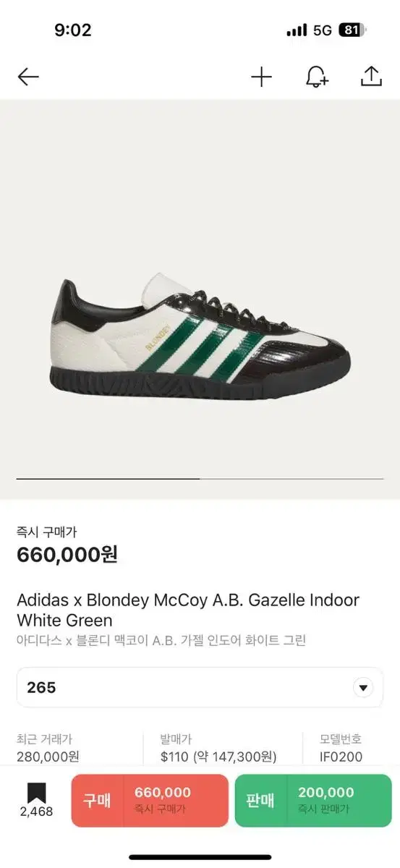Tap the plus icon in header
Screen dimensions: 400x868
click(261, 77)
